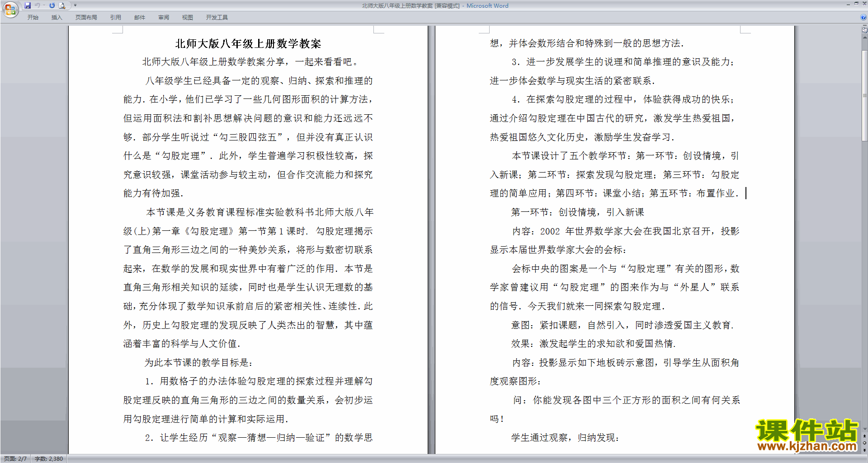
Task: Click the 页面: 2/7 status bar indicator
Action: point(15,458)
